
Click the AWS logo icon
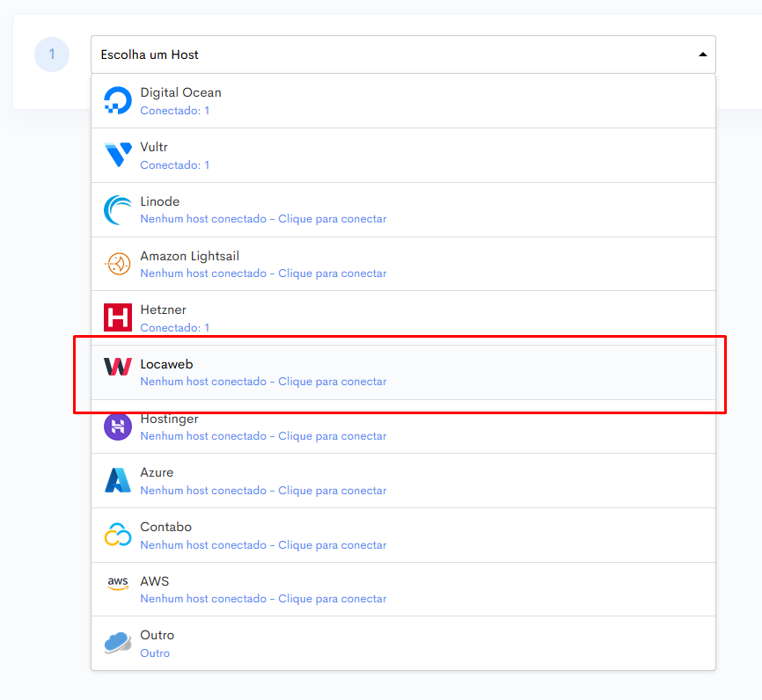click(x=118, y=583)
